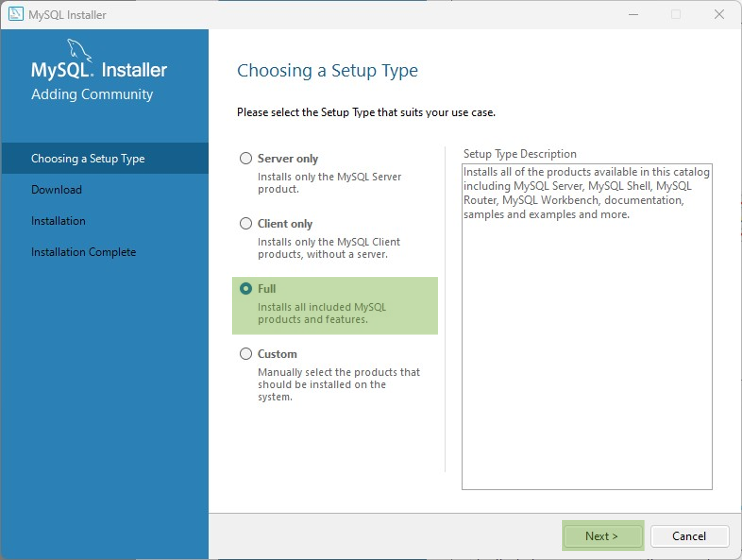
Task: Pick the Custom setup radio button
Action: (x=246, y=354)
